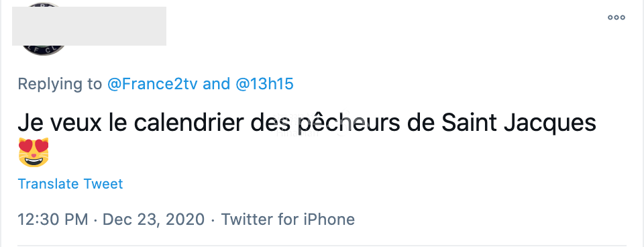Click the greyed-out author name block

(89, 26)
